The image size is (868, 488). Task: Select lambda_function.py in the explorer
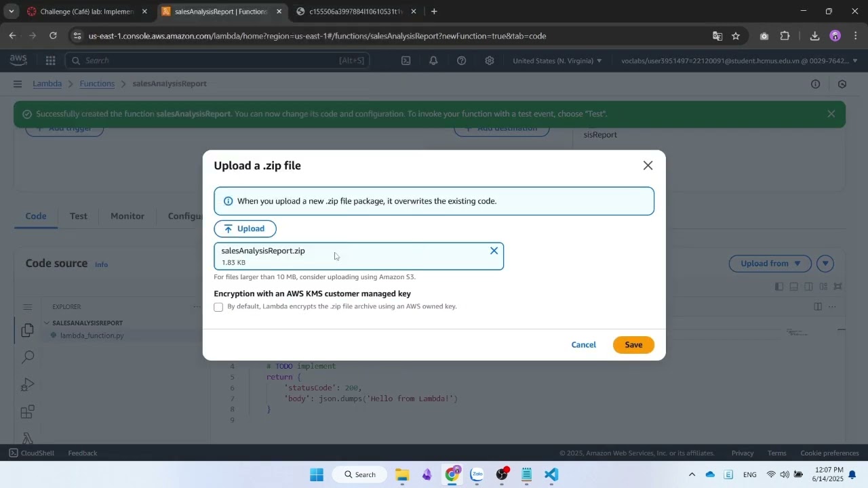click(x=92, y=335)
